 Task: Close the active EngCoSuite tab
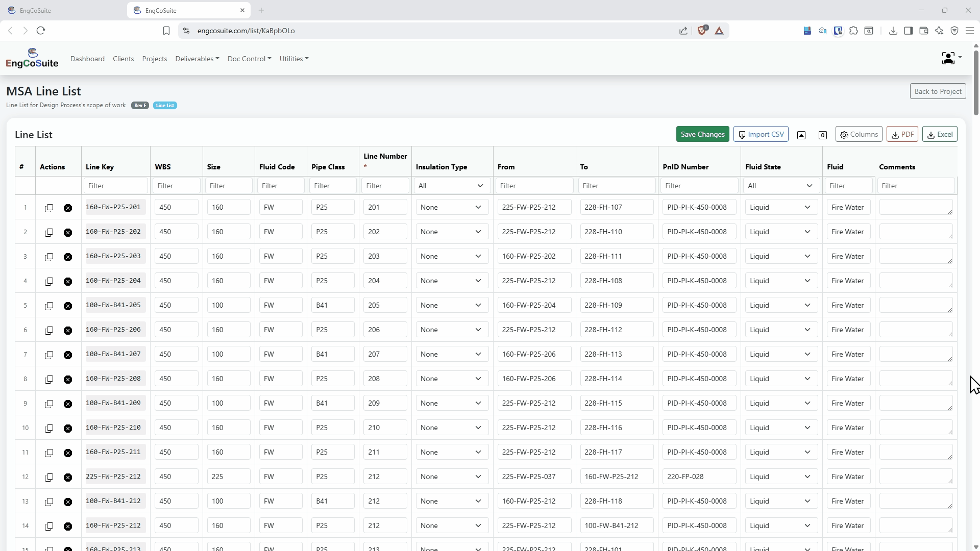[x=242, y=10]
